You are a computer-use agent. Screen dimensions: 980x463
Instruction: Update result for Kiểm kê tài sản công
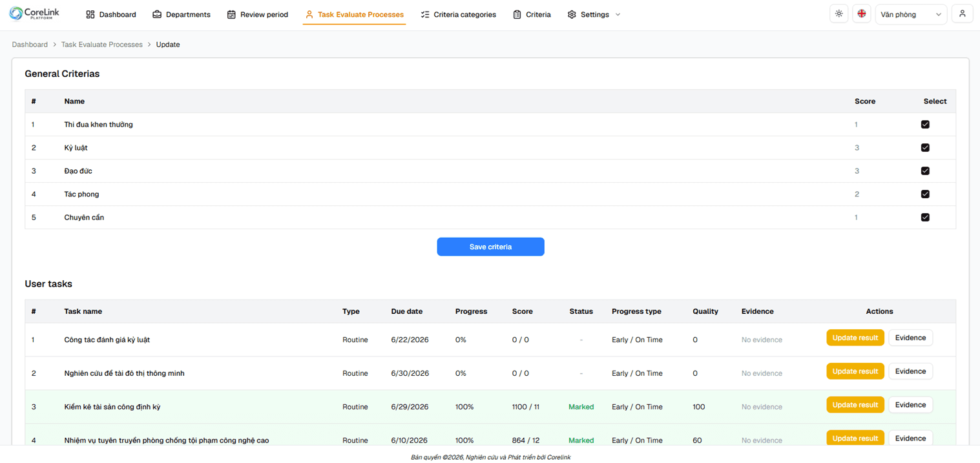pyautogui.click(x=855, y=405)
